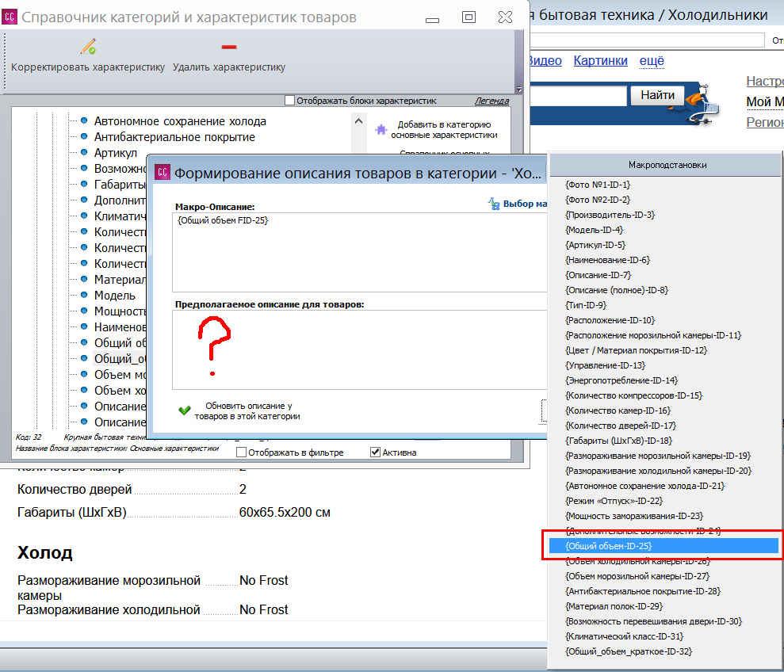Image resolution: width=784 pixels, height=672 pixels.
Task: Select macro {Управление-ID-13}
Action: click(605, 365)
